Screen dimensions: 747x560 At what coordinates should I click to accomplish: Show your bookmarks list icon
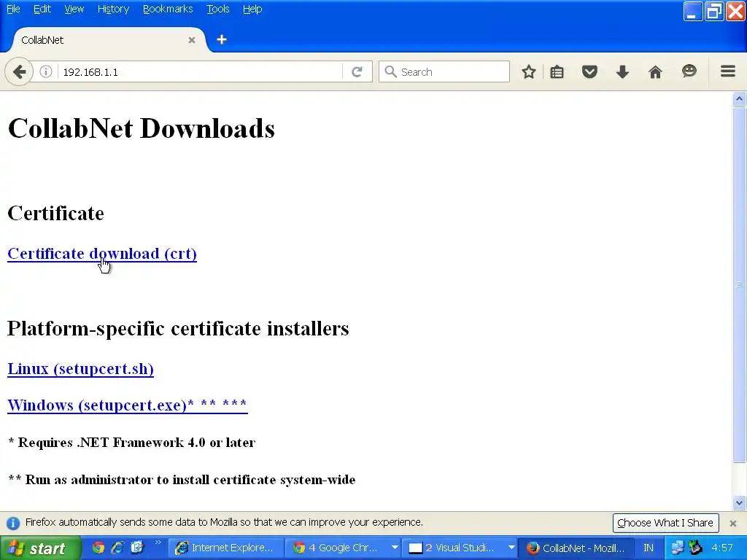coord(557,72)
